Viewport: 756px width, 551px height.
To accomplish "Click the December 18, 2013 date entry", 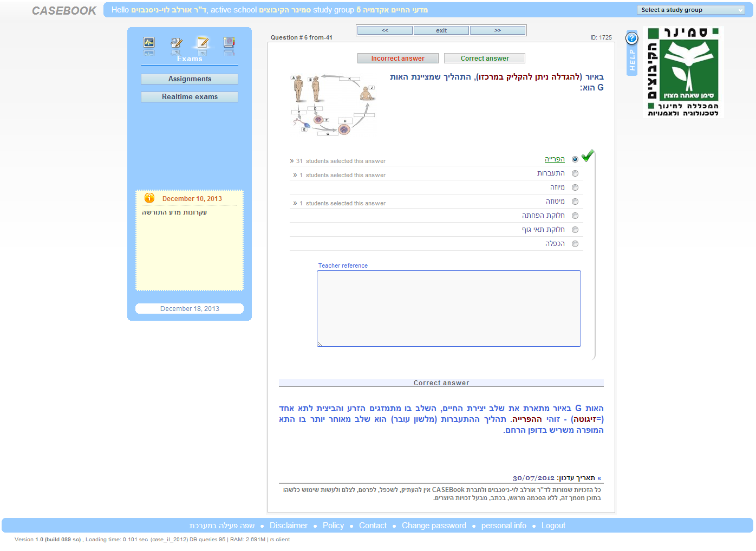I will (190, 309).
